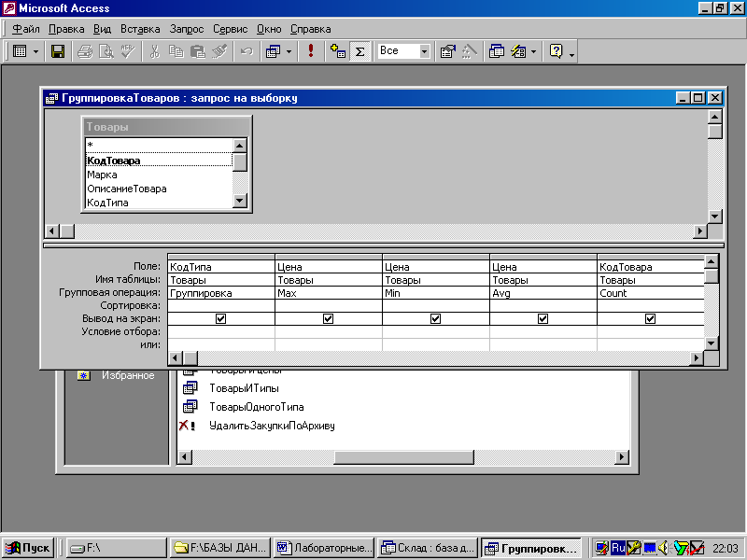Image resolution: width=747 pixels, height=560 pixels.
Task: Click the View datasheet toolbar icon
Action: 20,51
